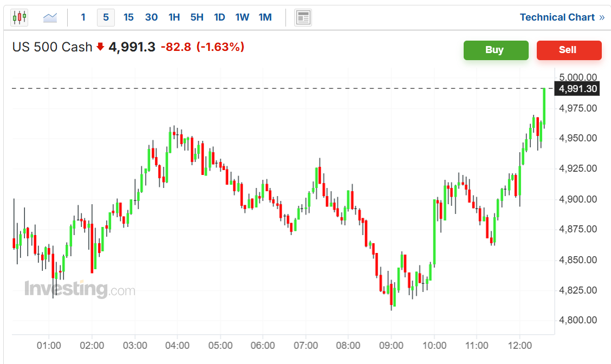
Task: Set interval to 1M
Action: click(x=265, y=17)
